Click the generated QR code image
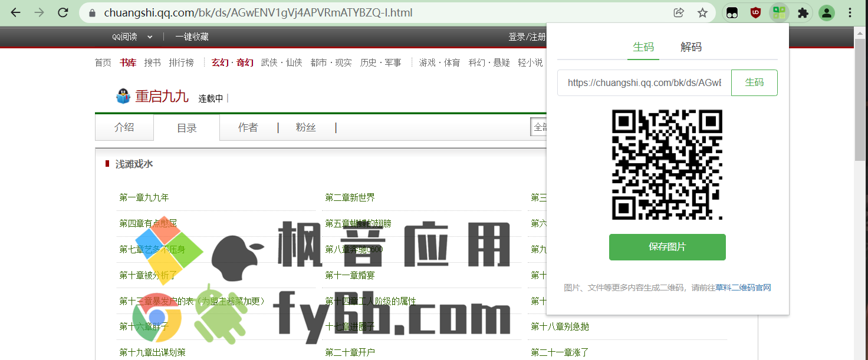 pyautogui.click(x=668, y=165)
